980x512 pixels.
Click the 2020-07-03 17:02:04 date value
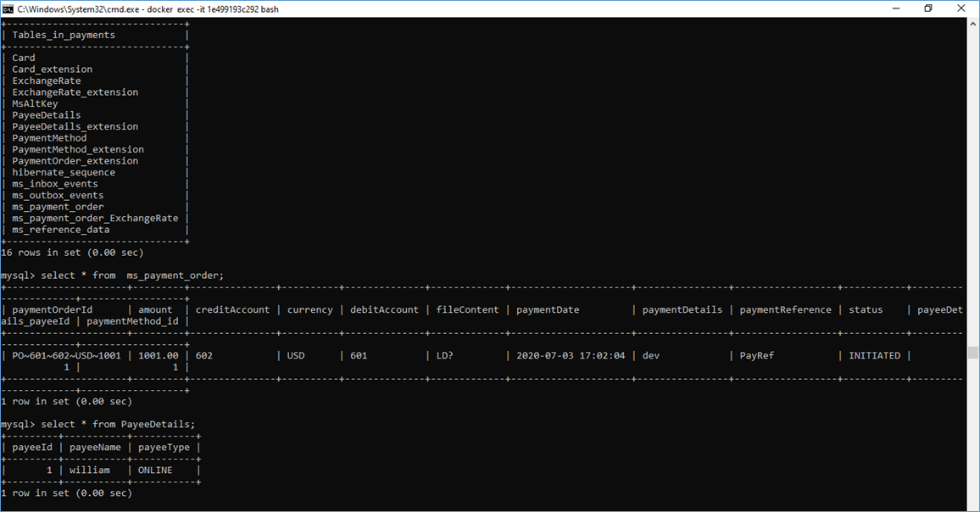coord(571,356)
